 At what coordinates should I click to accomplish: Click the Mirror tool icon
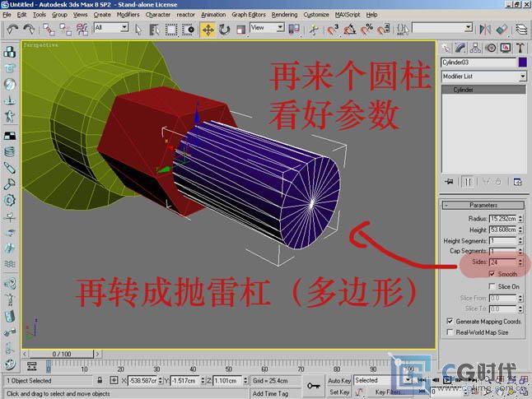(x=485, y=30)
